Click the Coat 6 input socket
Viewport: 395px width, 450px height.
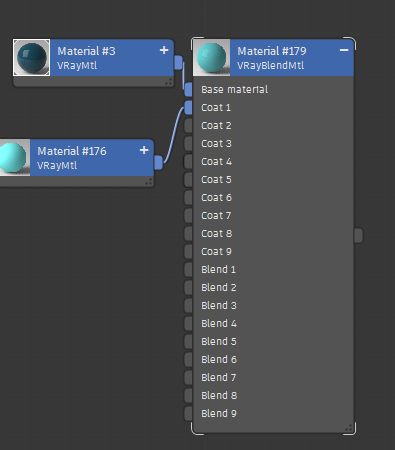[x=188, y=198]
